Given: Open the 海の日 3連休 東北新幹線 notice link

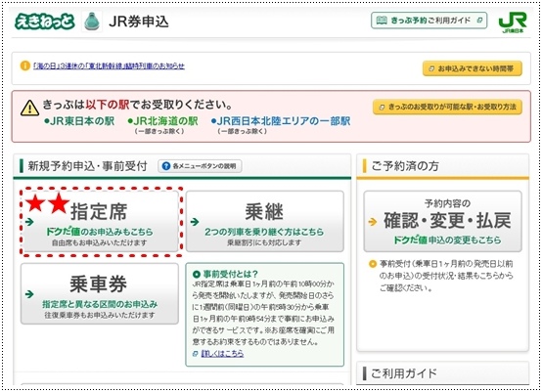Looking at the screenshot, I should 109,65.
